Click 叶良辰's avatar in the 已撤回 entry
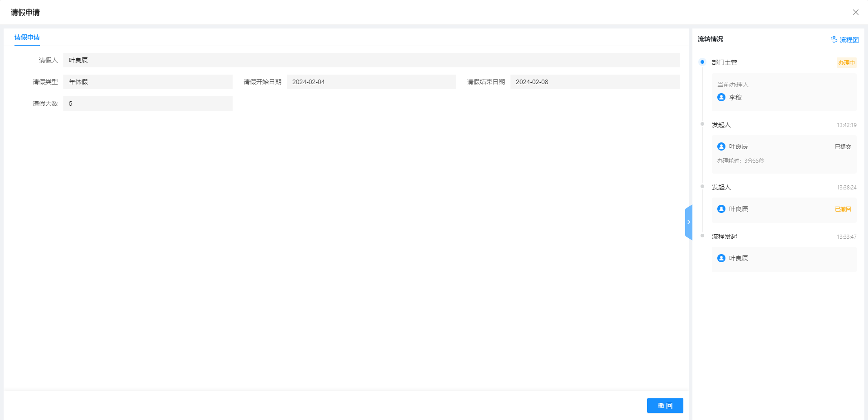 click(x=721, y=209)
